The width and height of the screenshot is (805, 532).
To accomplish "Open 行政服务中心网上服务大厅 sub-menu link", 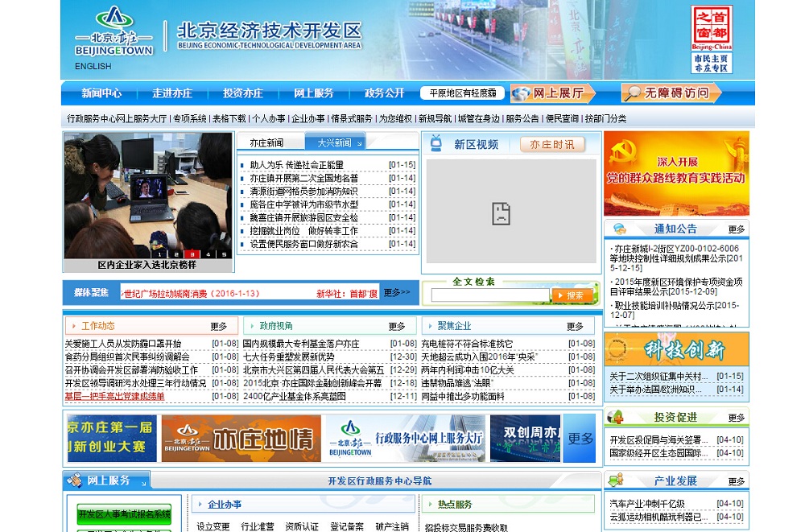I will coord(117,118).
